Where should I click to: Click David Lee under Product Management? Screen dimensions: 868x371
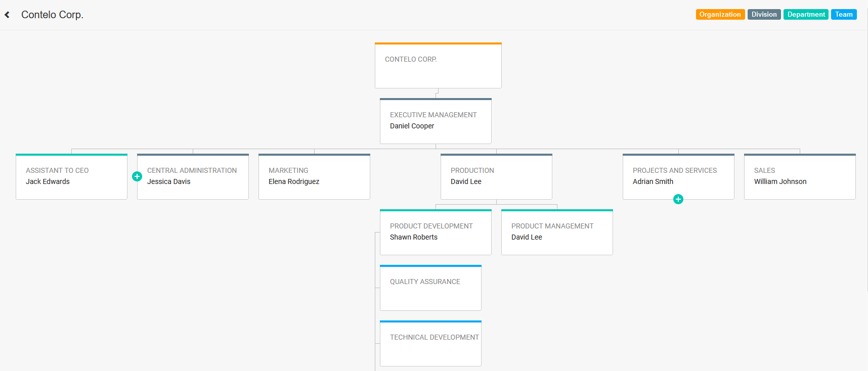click(x=527, y=237)
